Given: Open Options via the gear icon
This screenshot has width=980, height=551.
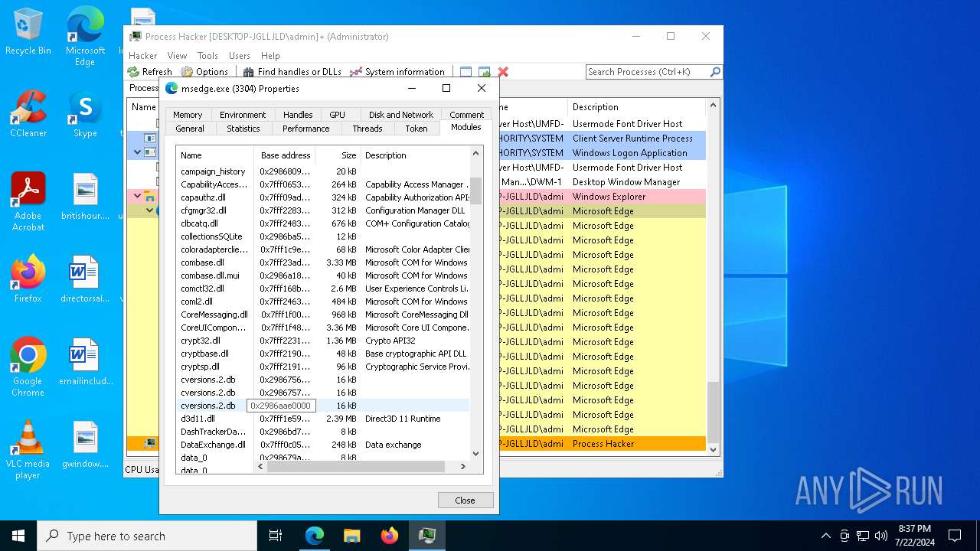Looking at the screenshot, I should point(186,72).
